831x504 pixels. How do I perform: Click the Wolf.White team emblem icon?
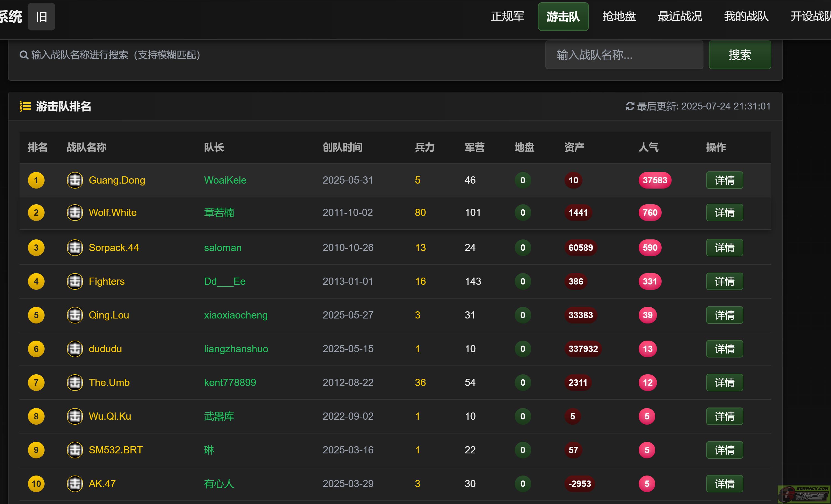coord(75,213)
